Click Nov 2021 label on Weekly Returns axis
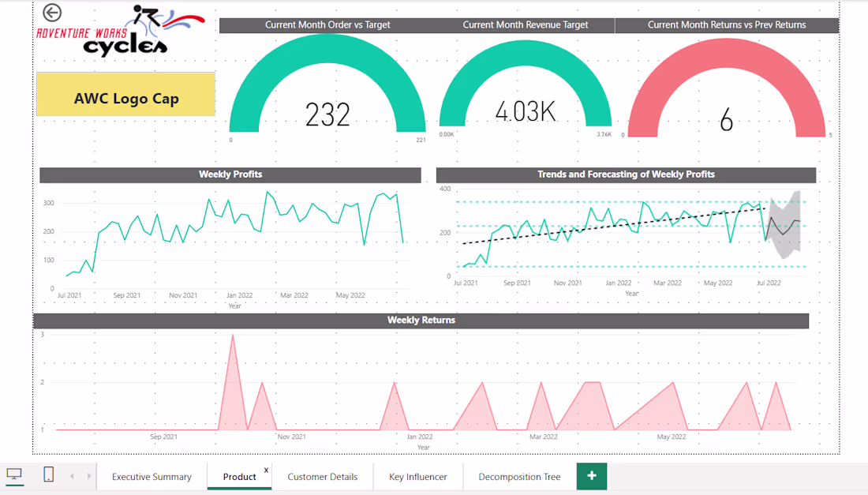 [x=292, y=437]
